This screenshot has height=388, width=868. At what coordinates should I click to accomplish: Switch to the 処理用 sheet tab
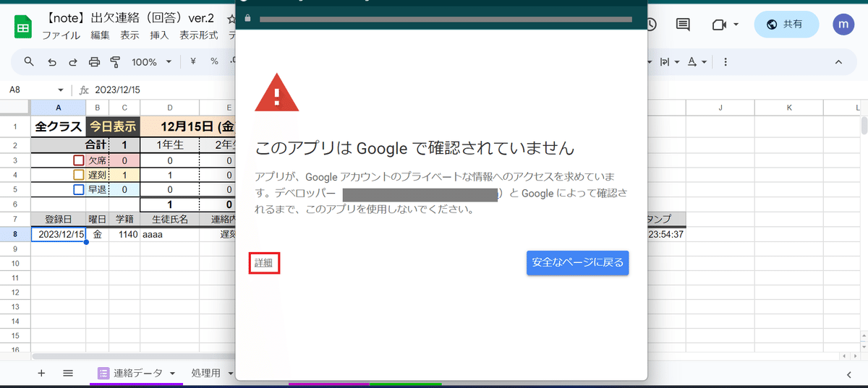pos(206,373)
